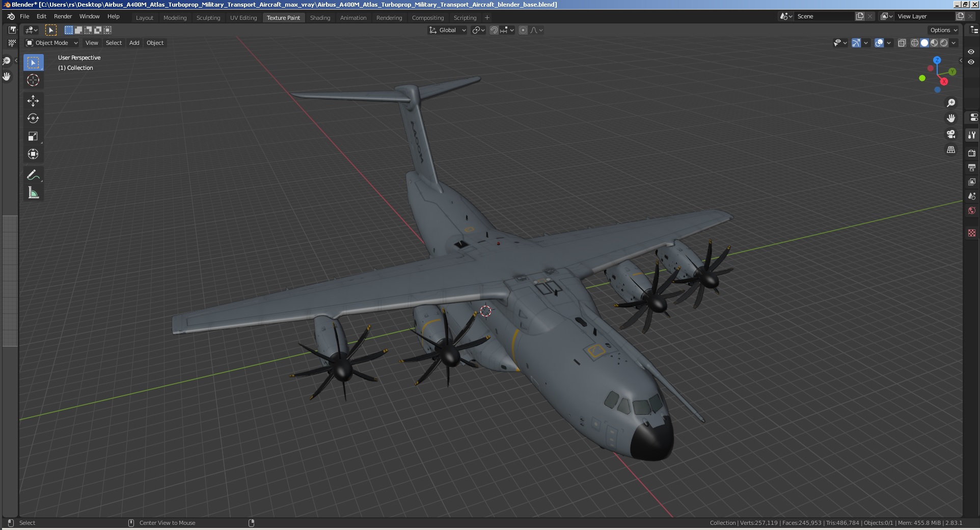Toggle camera view with the camera gizmo
The image size is (980, 530).
[951, 134]
